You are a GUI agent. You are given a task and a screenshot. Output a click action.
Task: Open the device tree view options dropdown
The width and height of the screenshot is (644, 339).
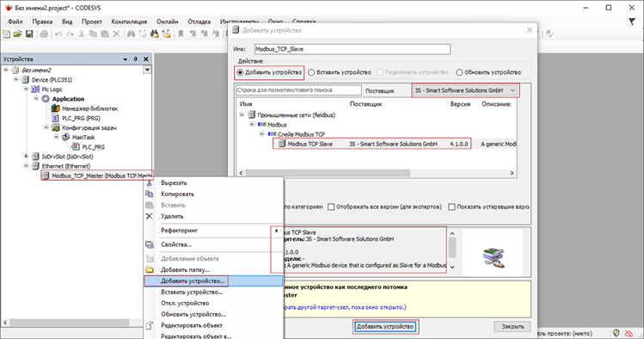click(x=147, y=70)
